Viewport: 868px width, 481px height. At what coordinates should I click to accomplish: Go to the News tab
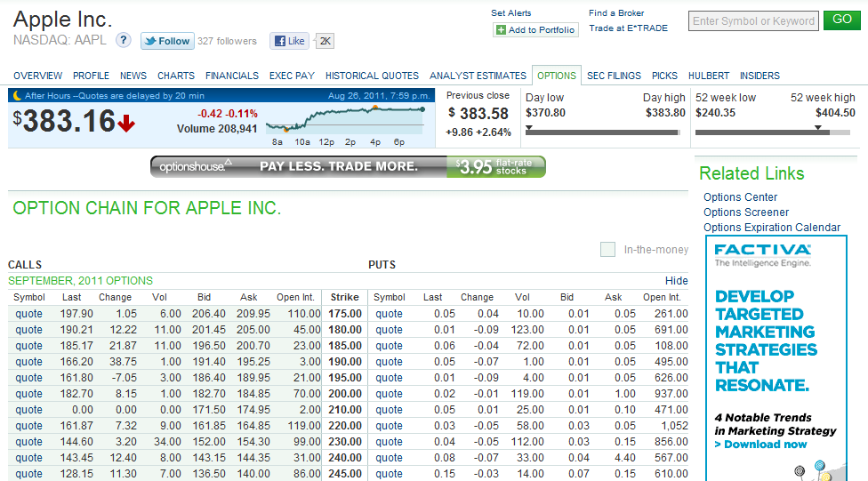tap(133, 76)
